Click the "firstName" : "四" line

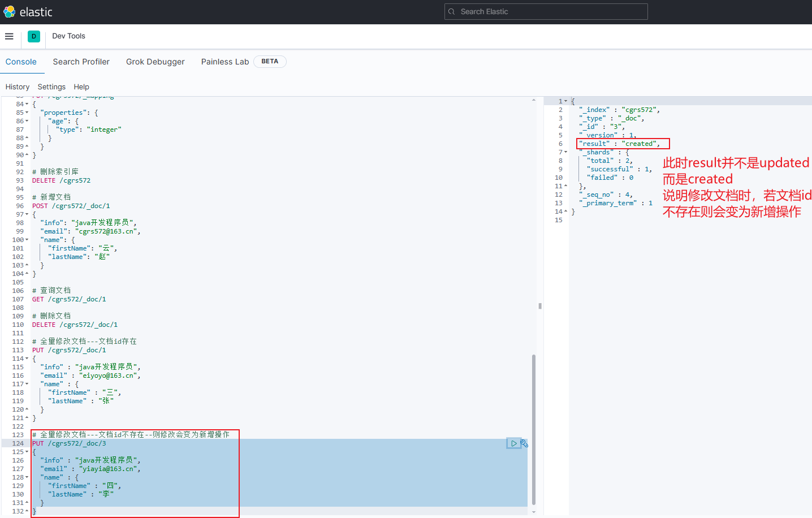[x=85, y=486]
